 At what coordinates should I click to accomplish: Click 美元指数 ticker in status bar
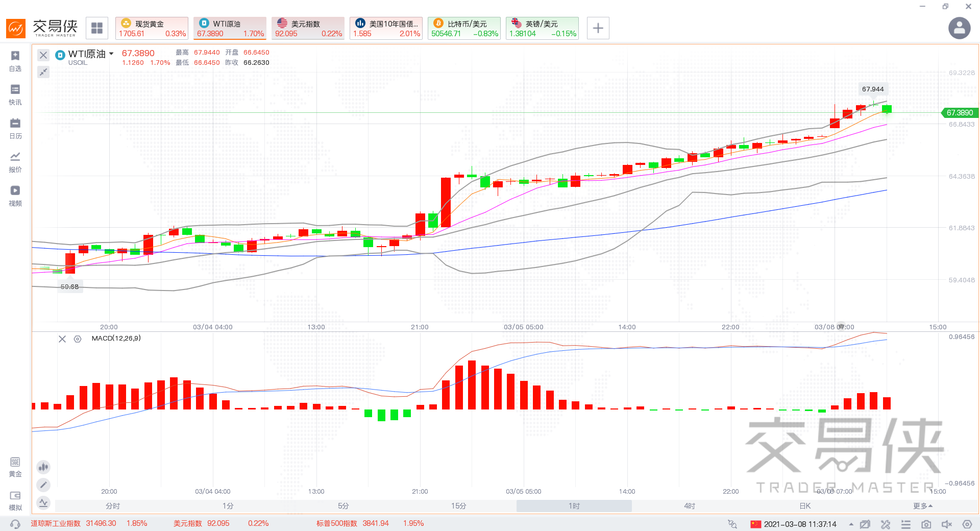pyautogui.click(x=221, y=523)
